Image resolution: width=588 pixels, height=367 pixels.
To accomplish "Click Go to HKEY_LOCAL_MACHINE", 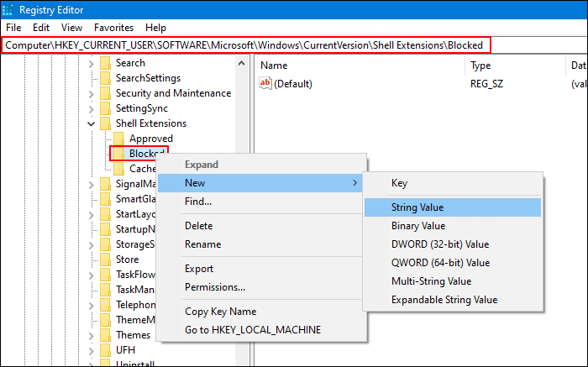I will pyautogui.click(x=260, y=330).
